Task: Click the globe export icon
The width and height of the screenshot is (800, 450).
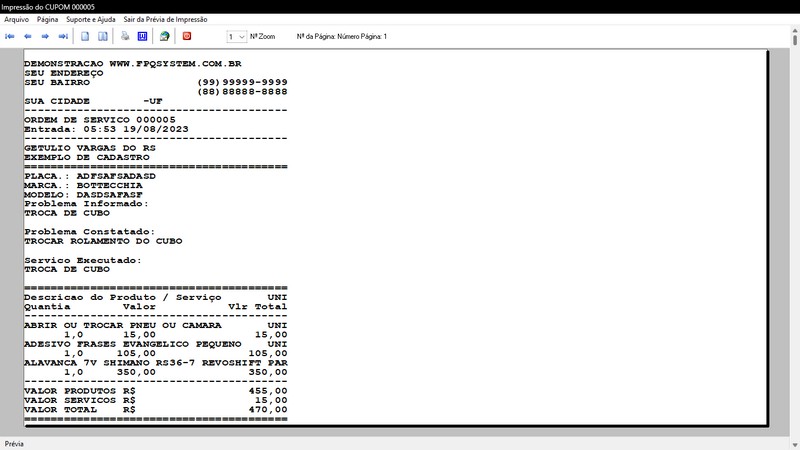Action: pyautogui.click(x=164, y=36)
